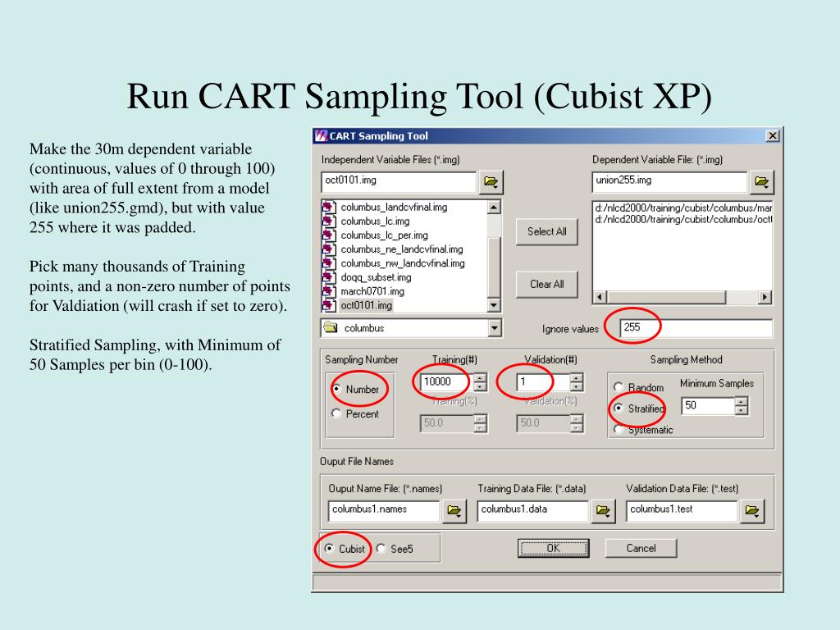Select columbus_lc.img in file list

375,221
